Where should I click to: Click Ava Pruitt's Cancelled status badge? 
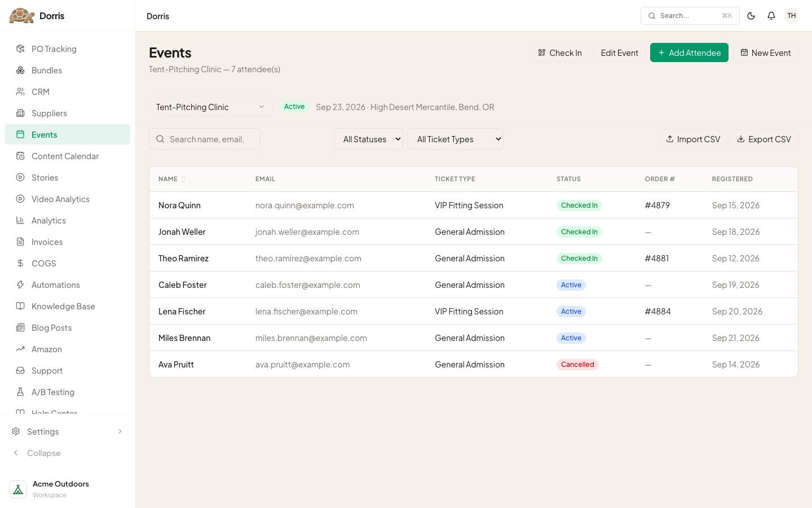coord(577,364)
